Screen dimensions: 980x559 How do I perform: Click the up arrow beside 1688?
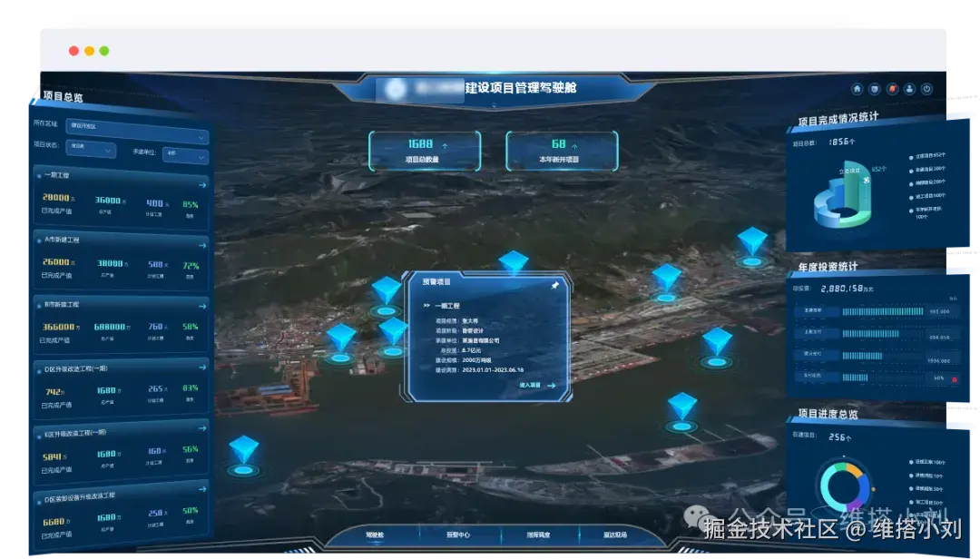pyautogui.click(x=445, y=146)
